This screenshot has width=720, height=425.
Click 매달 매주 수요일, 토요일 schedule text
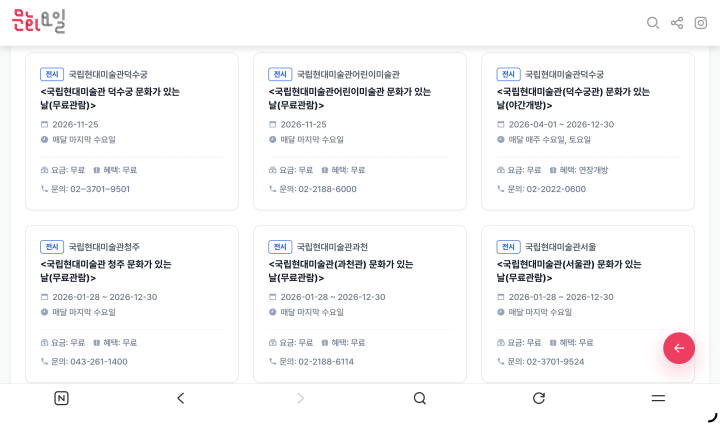550,140
